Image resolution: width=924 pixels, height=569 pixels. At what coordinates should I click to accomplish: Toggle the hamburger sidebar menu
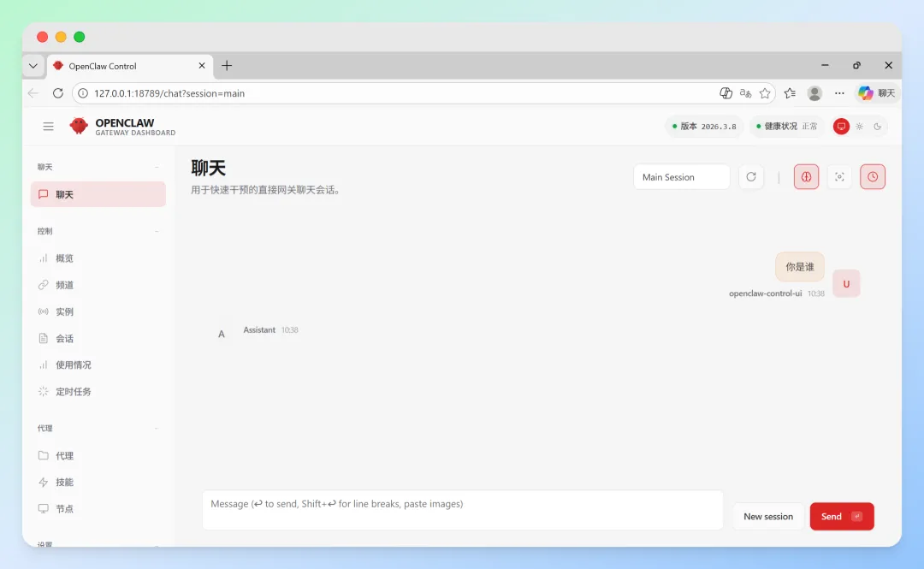(x=48, y=126)
